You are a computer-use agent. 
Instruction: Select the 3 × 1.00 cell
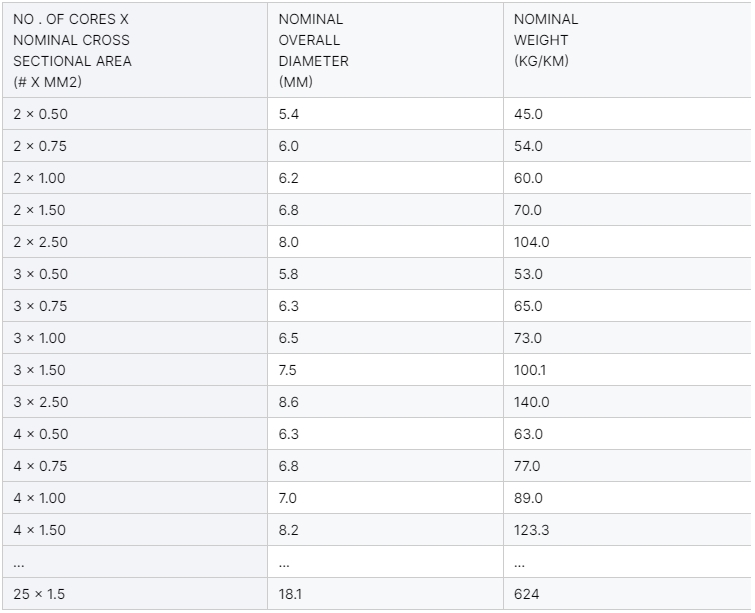pyautogui.click(x=40, y=338)
